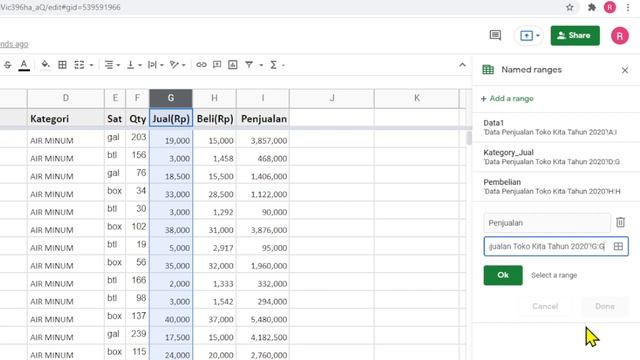Select the Kategory_Jual named range
Screen dimensions: 640x360
tap(556, 157)
